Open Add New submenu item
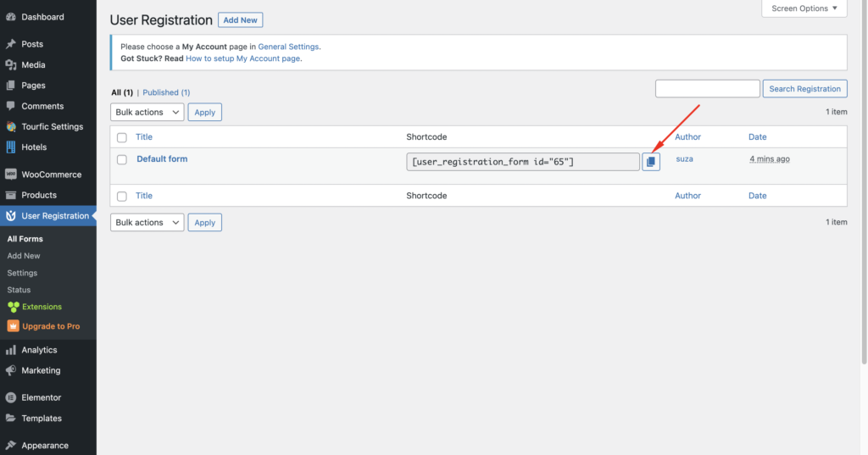 [24, 256]
